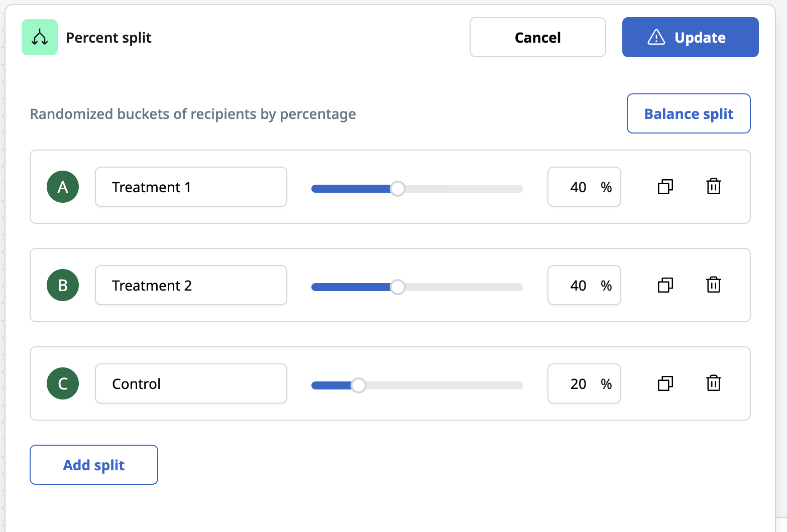Duplicate the Control split
This screenshot has height=532, width=787.
tap(665, 383)
